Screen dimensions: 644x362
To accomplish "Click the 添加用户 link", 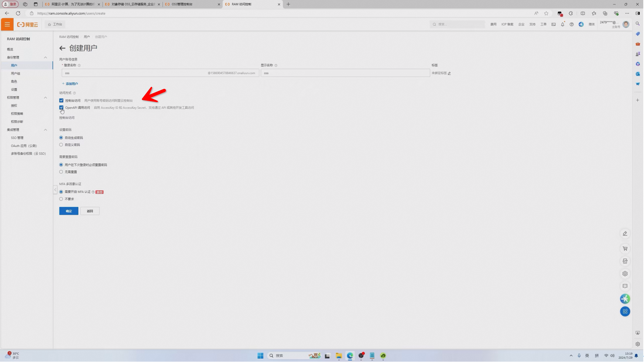I will (70, 84).
